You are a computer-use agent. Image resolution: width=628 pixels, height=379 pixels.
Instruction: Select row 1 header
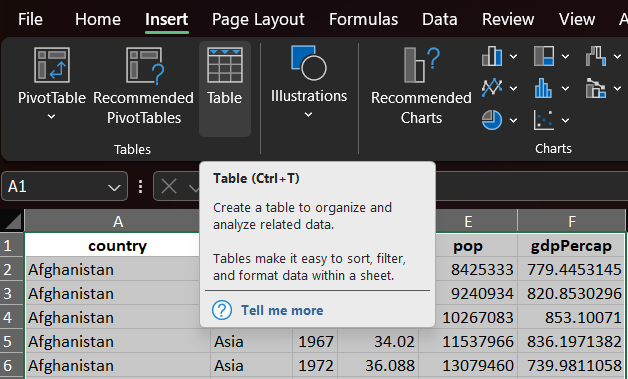(12, 245)
